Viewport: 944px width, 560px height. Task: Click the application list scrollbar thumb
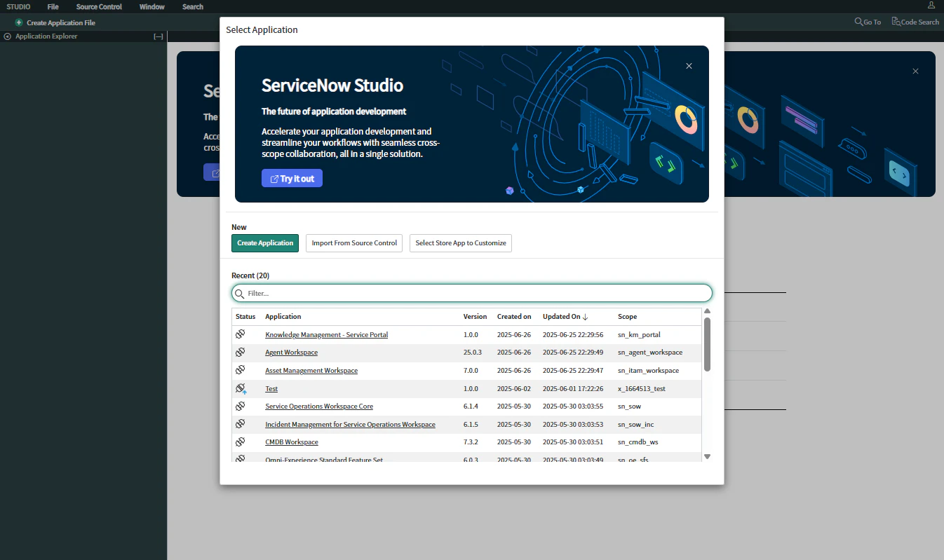707,344
